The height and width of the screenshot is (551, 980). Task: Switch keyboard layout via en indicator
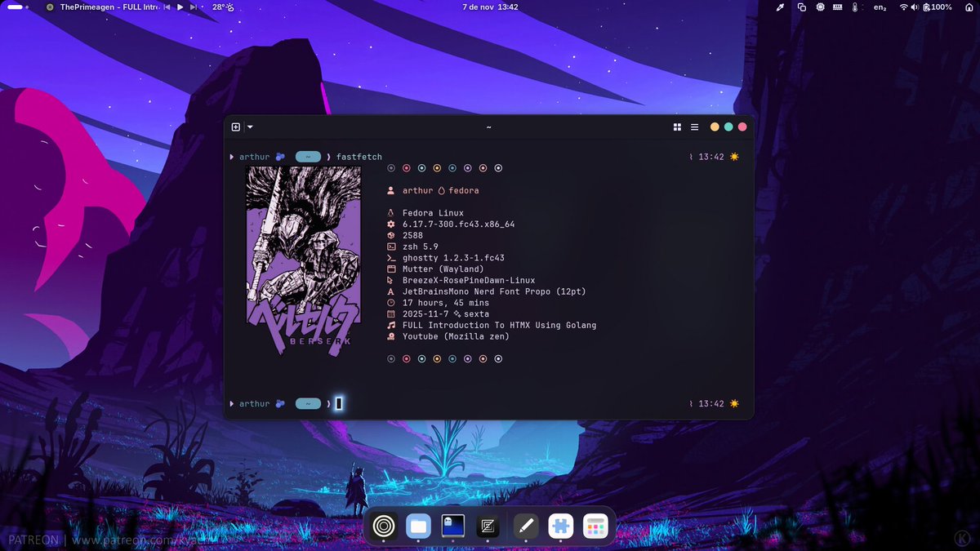coord(880,7)
